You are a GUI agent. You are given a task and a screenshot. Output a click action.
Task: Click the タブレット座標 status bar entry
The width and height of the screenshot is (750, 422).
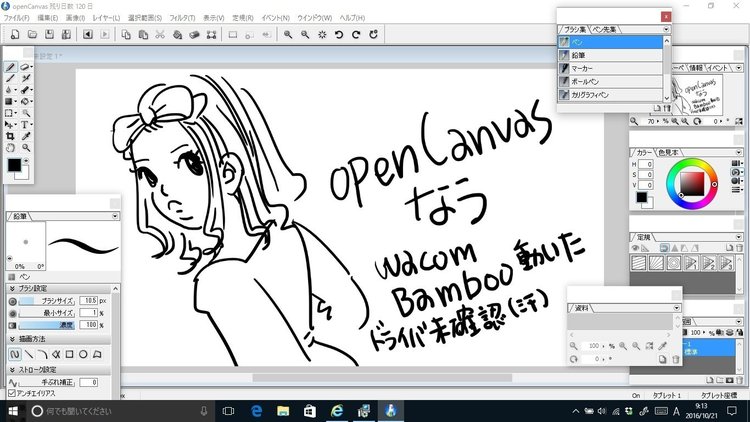pyautogui.click(x=719, y=396)
